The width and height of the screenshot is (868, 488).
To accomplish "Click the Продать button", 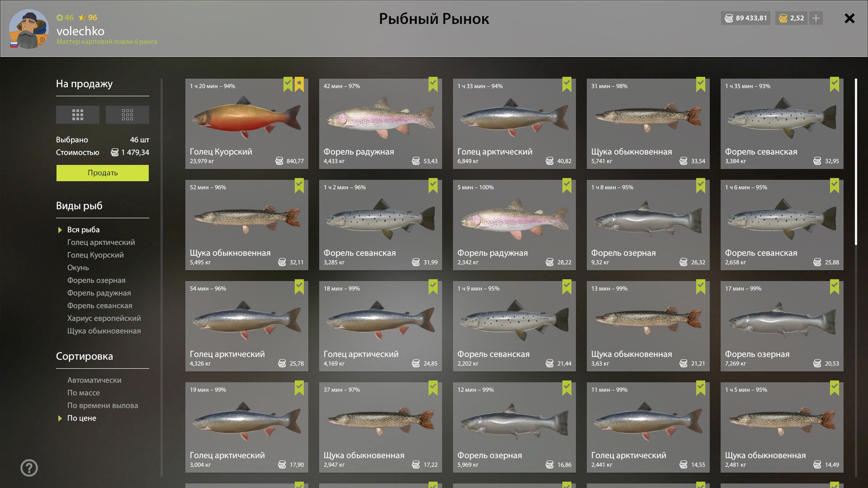I will click(x=103, y=173).
